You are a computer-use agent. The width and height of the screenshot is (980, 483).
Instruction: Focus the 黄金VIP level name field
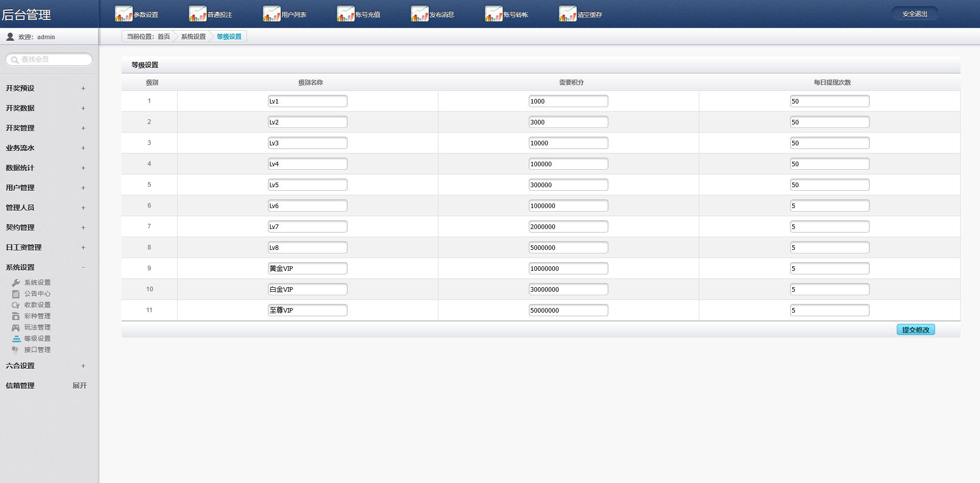coord(307,268)
